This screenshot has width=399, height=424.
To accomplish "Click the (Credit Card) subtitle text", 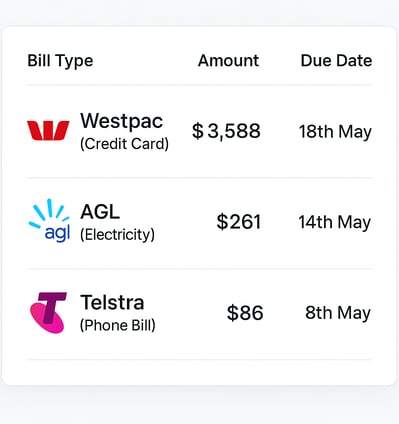I will pos(124,144).
